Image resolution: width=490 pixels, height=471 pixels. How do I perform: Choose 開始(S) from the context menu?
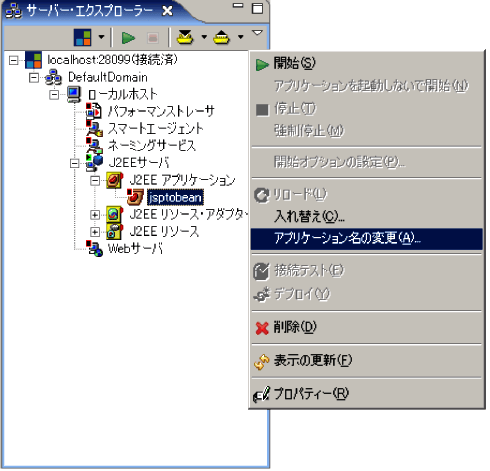click(x=367, y=63)
